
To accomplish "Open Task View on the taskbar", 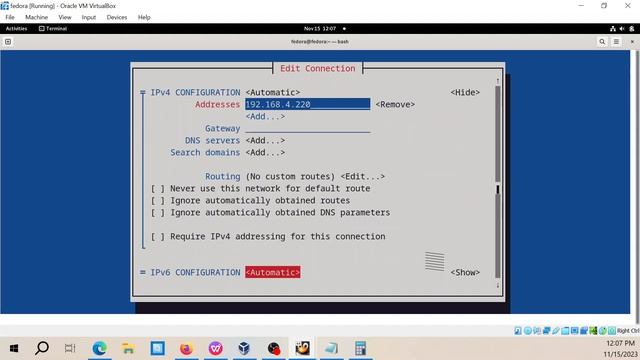I will [70, 349].
